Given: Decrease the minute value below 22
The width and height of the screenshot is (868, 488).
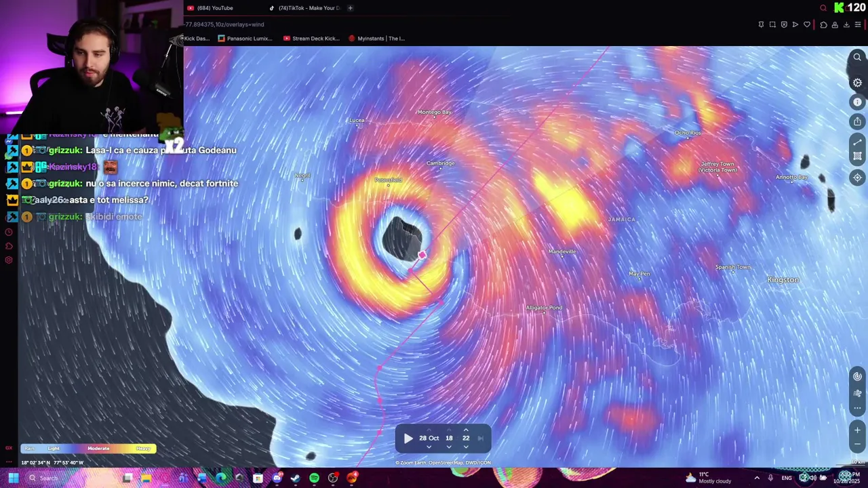Looking at the screenshot, I should 466,447.
